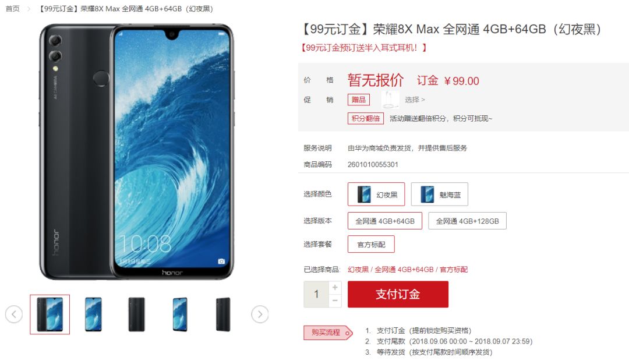Click the 购买流程 tag icon

(x=328, y=333)
